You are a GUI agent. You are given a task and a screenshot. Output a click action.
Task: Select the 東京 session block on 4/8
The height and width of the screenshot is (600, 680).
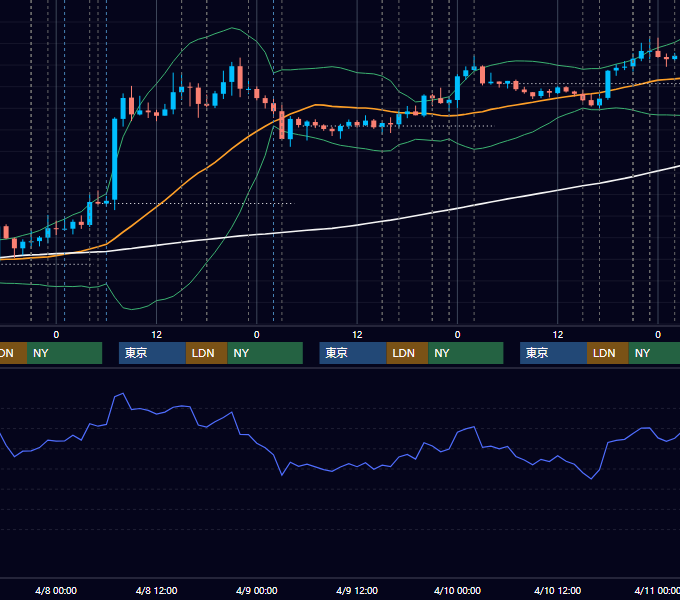pos(152,353)
